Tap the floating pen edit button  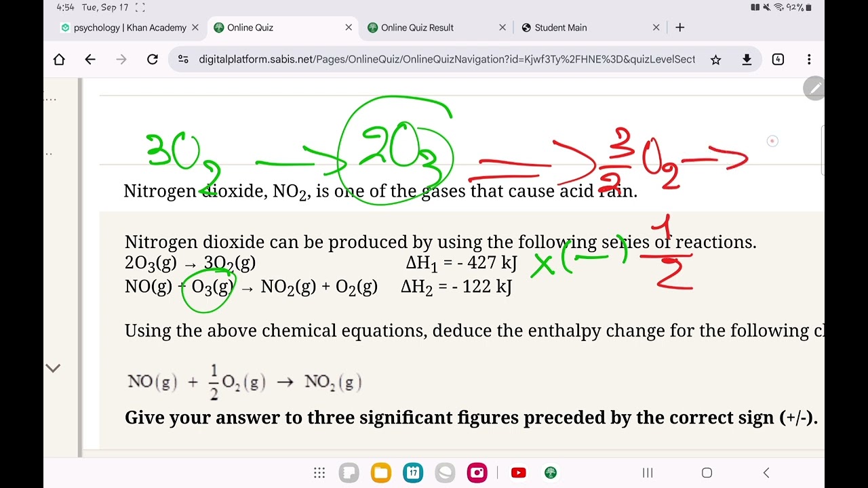coord(814,89)
